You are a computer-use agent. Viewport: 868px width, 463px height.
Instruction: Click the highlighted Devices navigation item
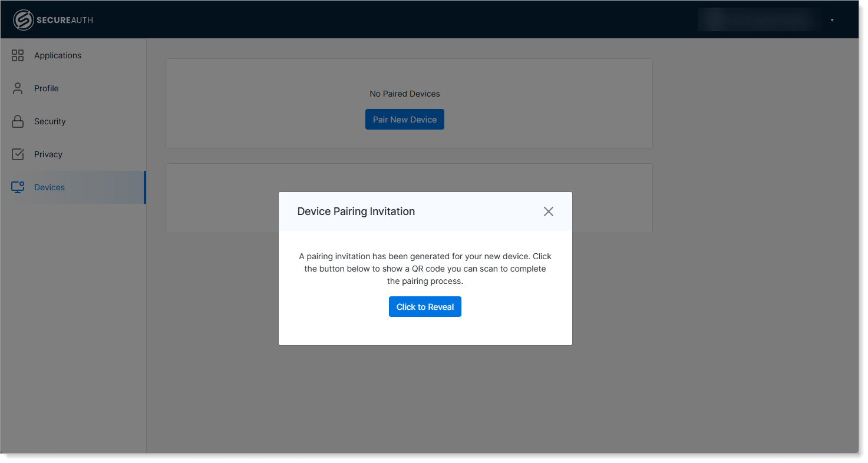point(49,187)
